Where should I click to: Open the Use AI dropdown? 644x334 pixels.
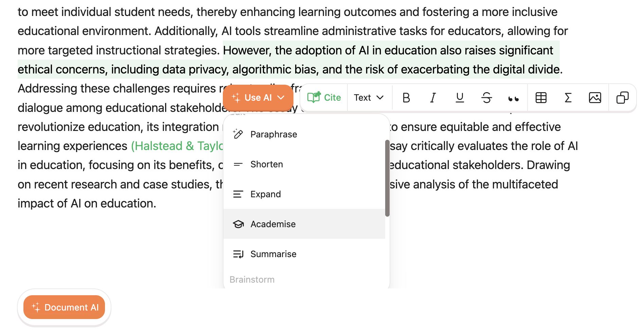tap(258, 98)
